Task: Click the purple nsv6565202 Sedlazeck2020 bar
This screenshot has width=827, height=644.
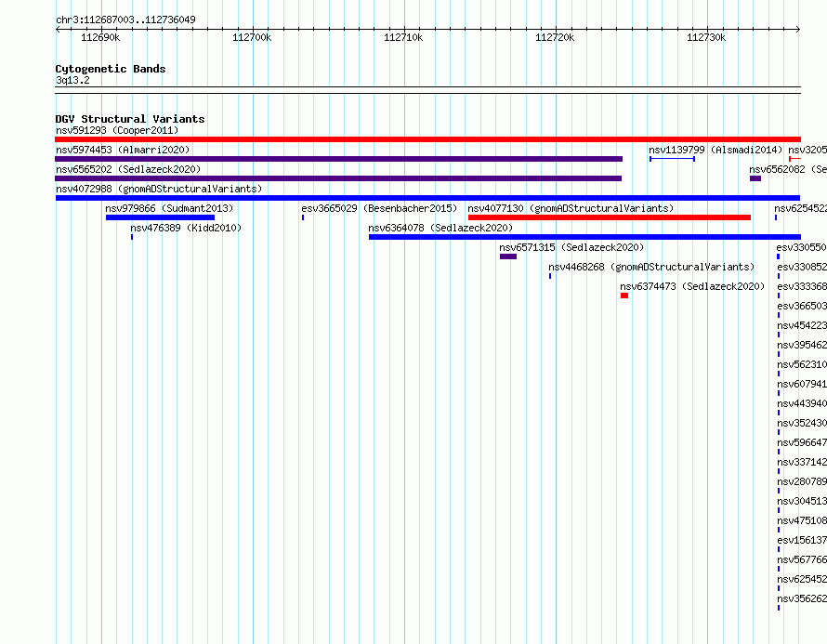Action: pyautogui.click(x=338, y=178)
